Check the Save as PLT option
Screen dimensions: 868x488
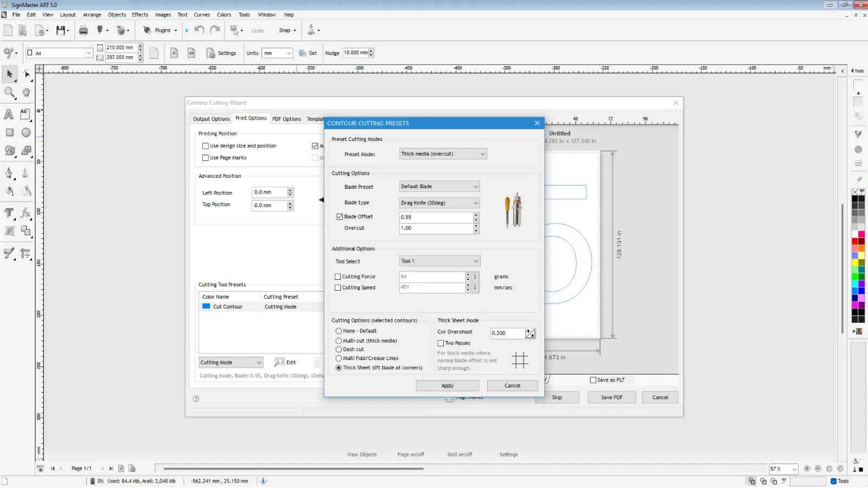(593, 380)
